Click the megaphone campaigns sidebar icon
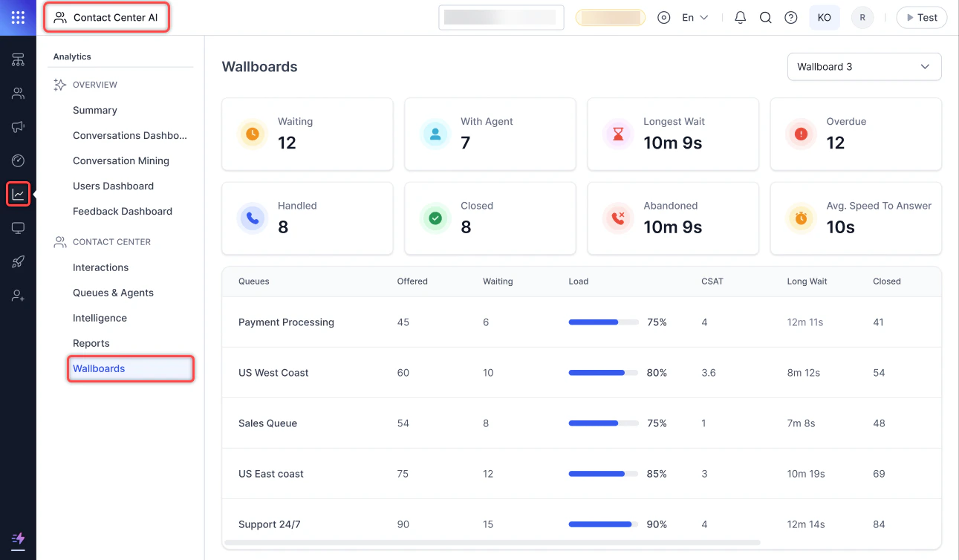The image size is (959, 560). 18,126
